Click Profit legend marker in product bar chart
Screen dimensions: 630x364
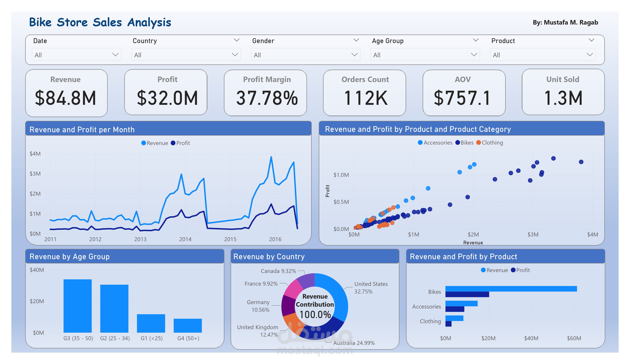coord(513,270)
